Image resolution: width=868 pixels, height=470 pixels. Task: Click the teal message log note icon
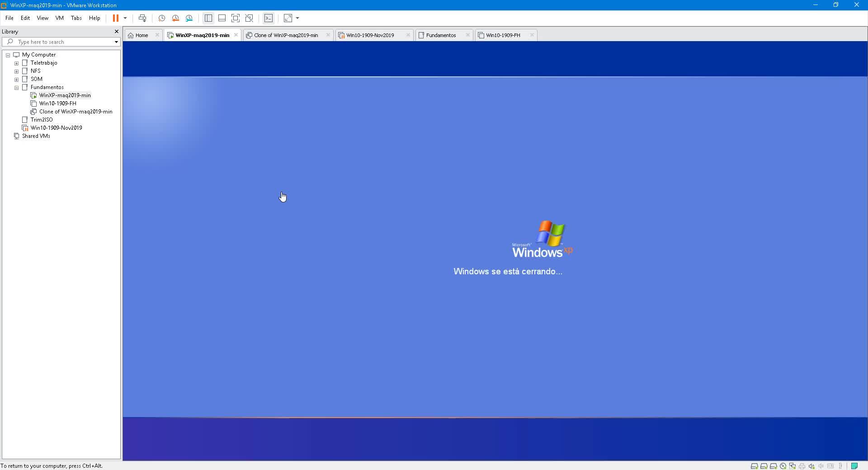pos(854,466)
